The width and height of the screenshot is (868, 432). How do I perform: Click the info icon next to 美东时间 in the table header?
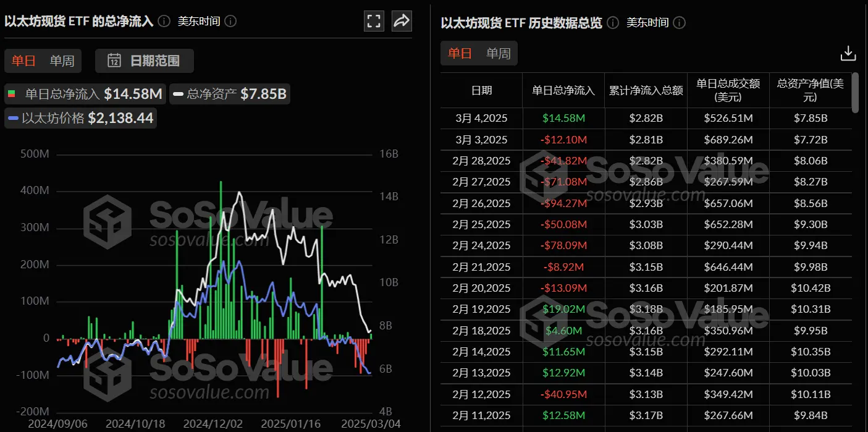pyautogui.click(x=679, y=23)
